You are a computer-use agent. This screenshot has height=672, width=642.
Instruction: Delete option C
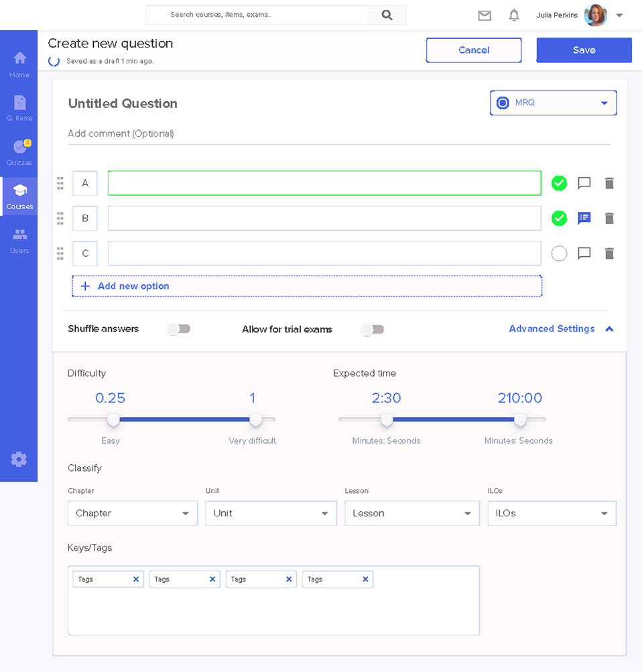(x=609, y=254)
